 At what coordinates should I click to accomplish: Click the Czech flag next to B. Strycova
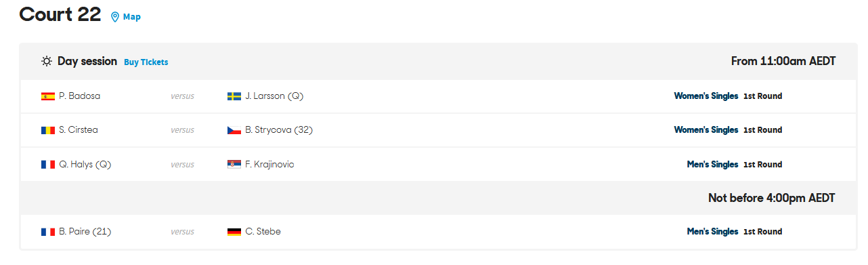(234, 130)
